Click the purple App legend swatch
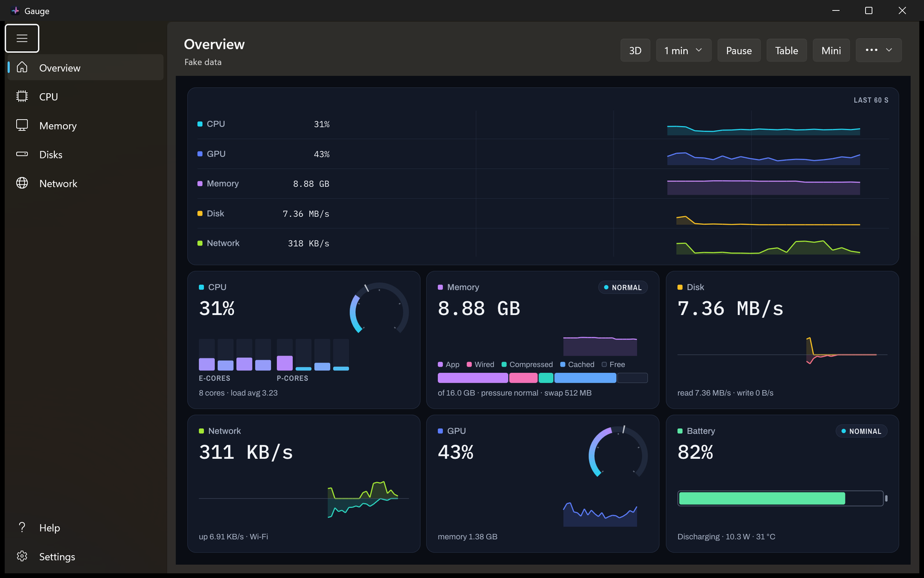 [x=441, y=365]
